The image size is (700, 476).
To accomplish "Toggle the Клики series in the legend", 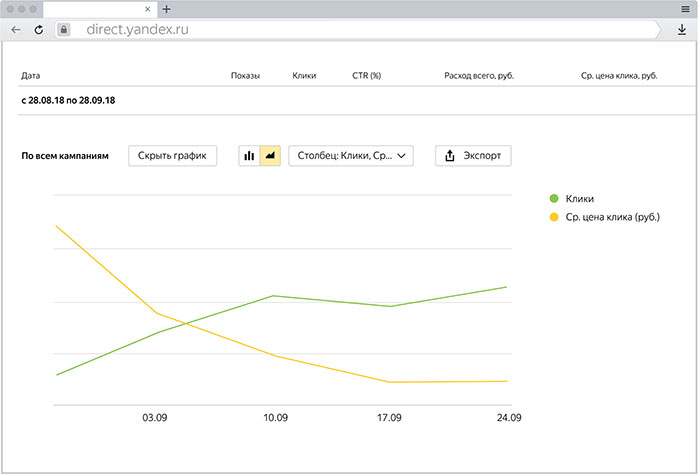I will tap(579, 199).
